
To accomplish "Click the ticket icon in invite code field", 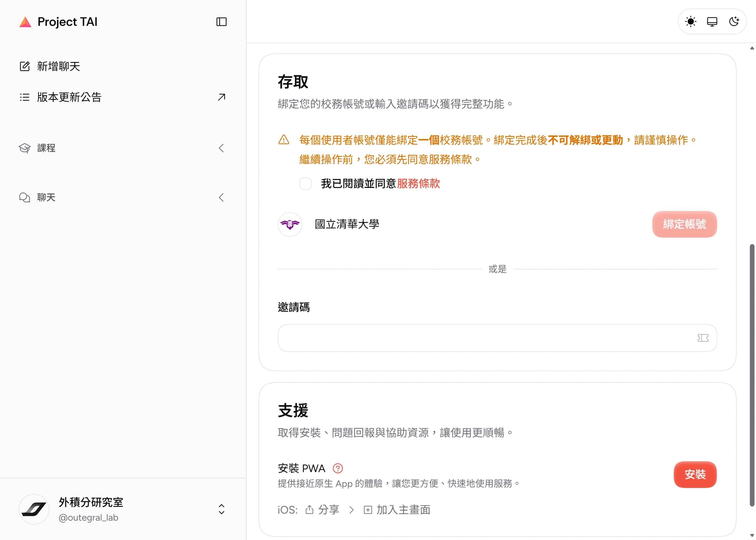I will (703, 338).
